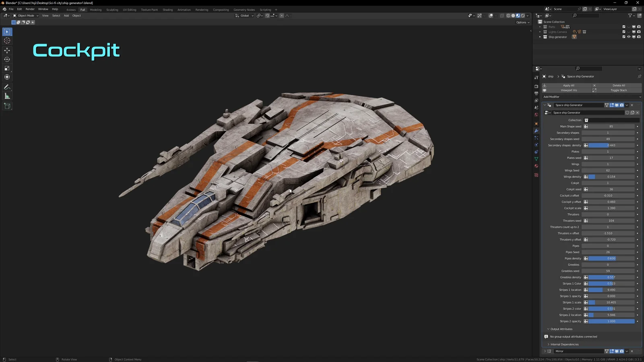The width and height of the screenshot is (644, 362).
Task: Select the Measure tool
Action: [x=6, y=96]
